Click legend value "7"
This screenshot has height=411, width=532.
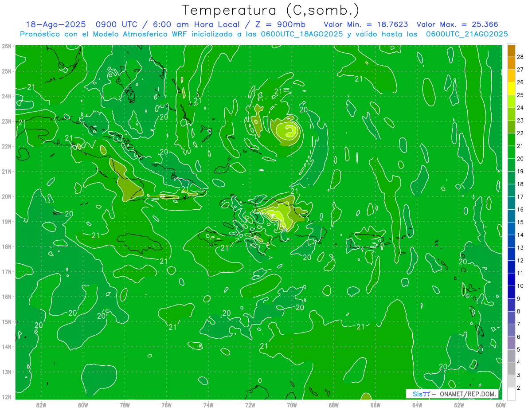(518, 324)
